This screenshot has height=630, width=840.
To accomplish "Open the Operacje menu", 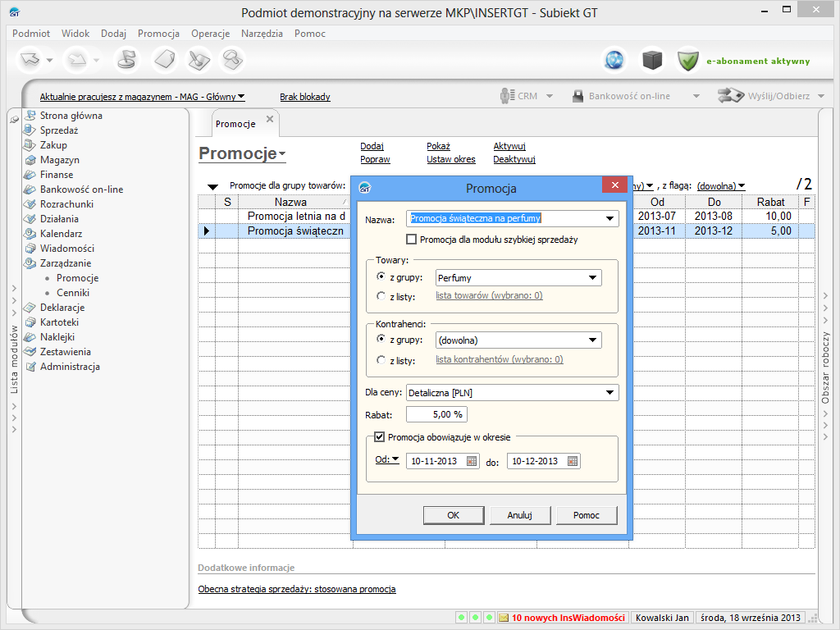I will [x=210, y=34].
